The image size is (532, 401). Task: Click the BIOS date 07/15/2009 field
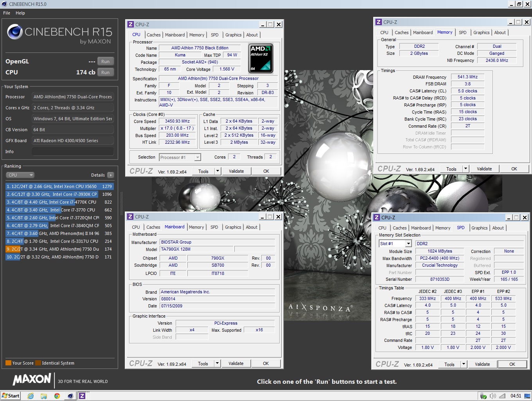[217, 306]
